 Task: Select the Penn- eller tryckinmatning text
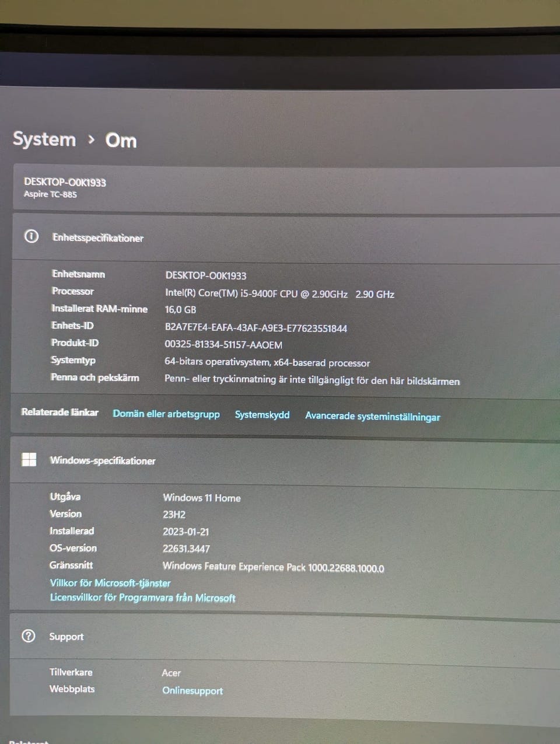312,380
